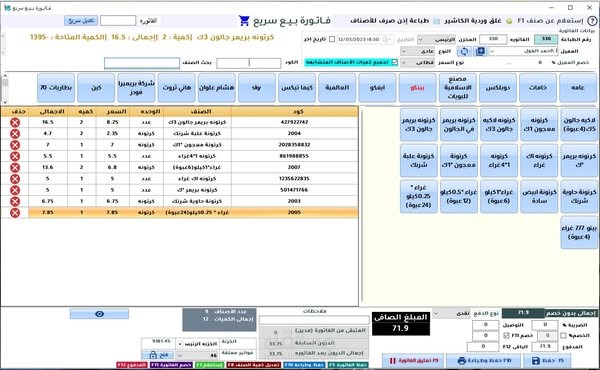Screen dimensions: 600x370
Task: Save invoice with F5 حفظ disk button
Action: point(548,360)
